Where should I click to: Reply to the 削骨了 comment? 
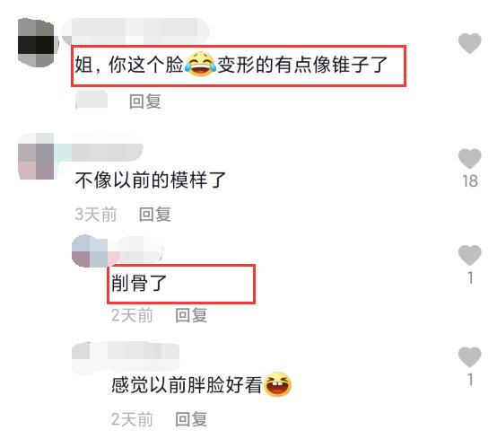point(191,315)
